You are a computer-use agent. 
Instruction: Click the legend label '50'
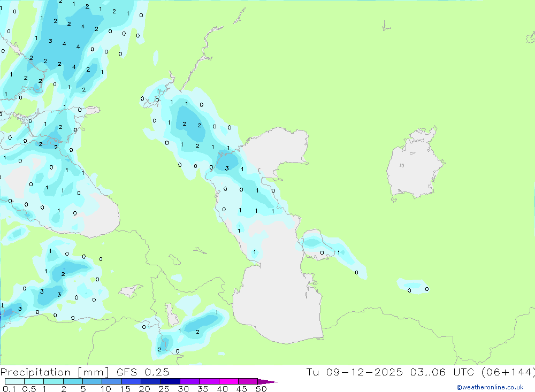tap(261, 389)
